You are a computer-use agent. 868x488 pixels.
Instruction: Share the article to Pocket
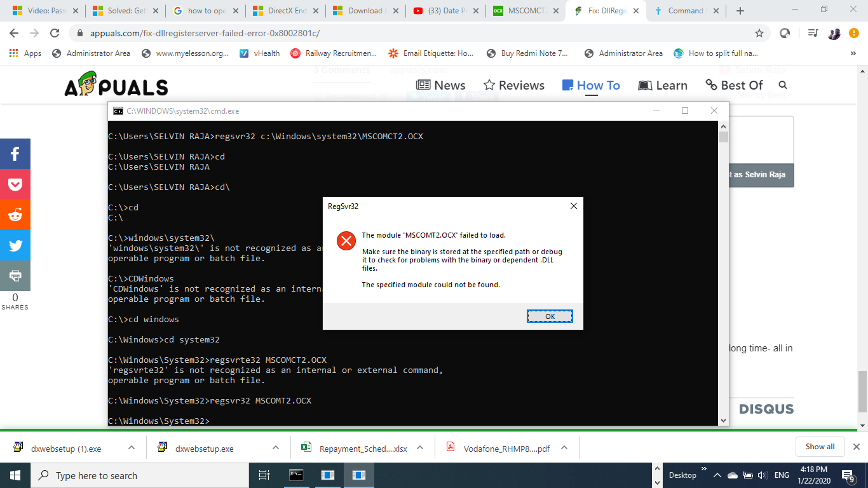pyautogui.click(x=15, y=184)
